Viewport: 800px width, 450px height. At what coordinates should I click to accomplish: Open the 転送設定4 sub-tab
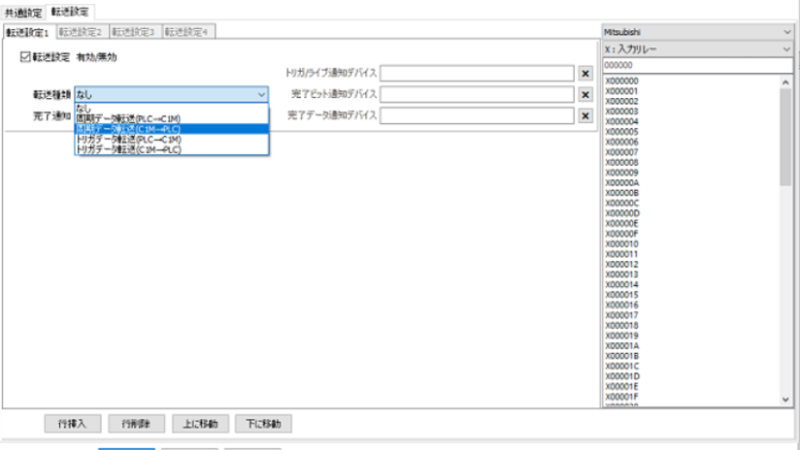point(188,32)
